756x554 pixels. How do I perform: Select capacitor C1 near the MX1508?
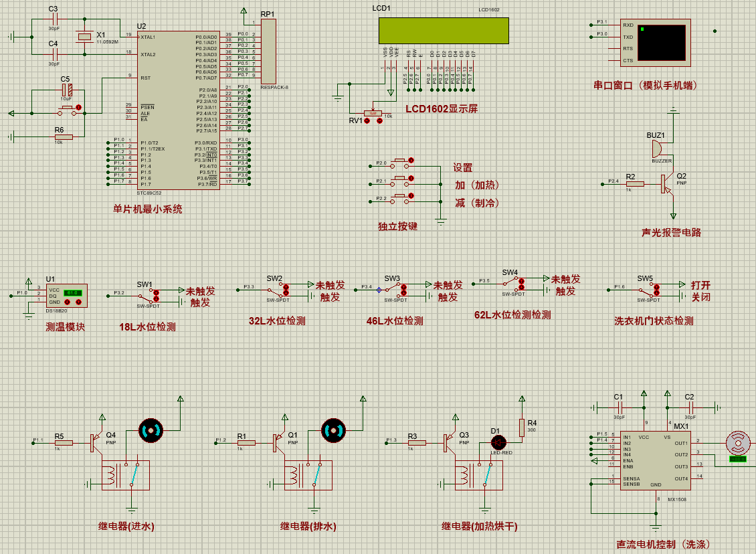(620, 408)
